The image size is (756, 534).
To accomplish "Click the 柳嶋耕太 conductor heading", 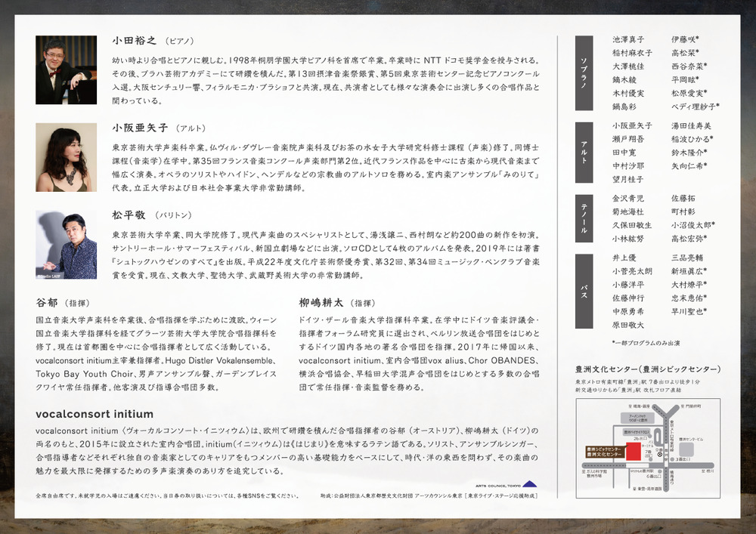I will click(x=321, y=302).
